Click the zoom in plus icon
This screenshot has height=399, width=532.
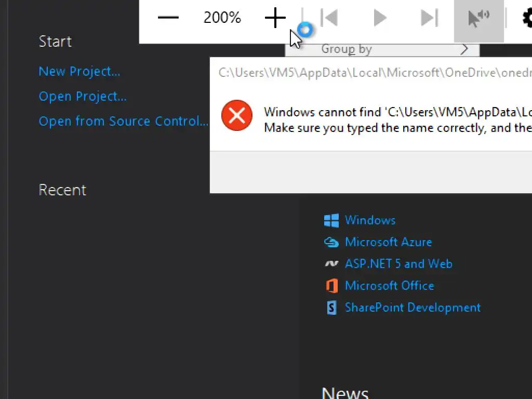(275, 18)
